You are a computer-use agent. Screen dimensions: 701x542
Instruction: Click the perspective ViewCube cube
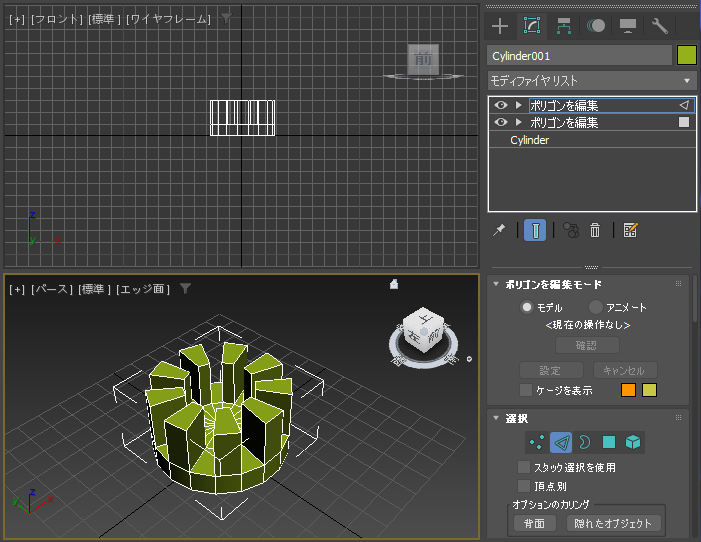pos(423,329)
